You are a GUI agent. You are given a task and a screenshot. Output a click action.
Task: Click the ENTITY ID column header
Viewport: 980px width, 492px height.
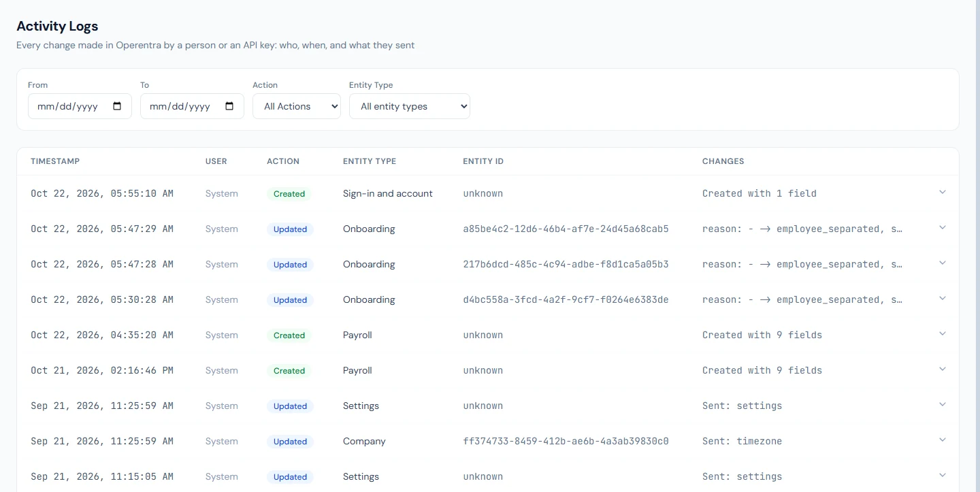tap(483, 161)
